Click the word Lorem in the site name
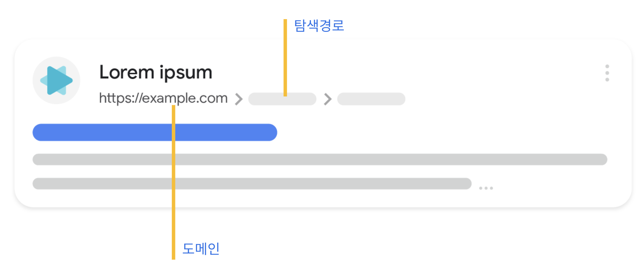This screenshot has width=644, height=265. coord(127,72)
